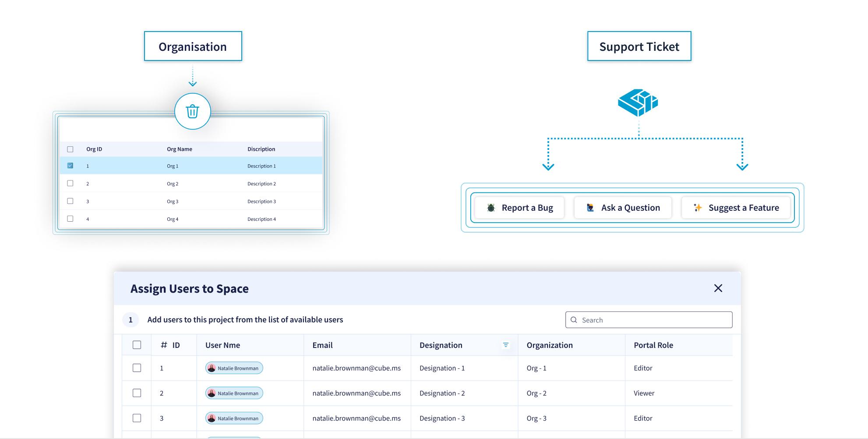The height and width of the screenshot is (439, 868).
Task: Click email in the Designation - 1 row
Action: (x=356, y=368)
